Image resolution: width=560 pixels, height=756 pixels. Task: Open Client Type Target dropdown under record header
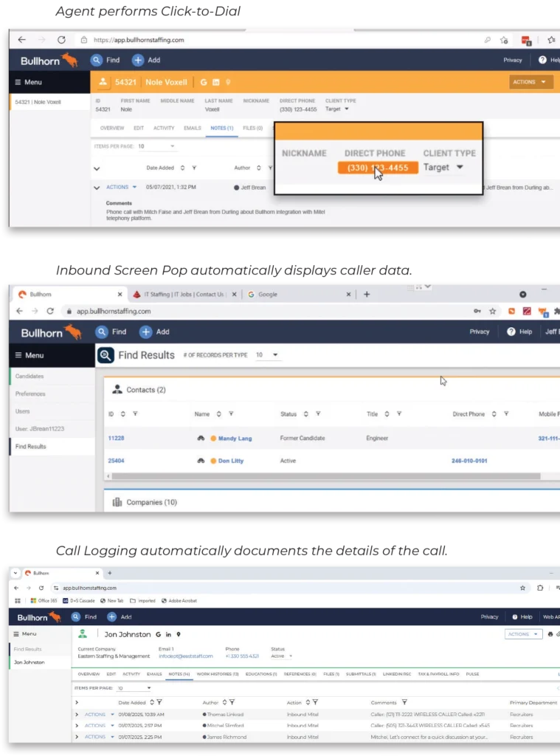click(337, 109)
